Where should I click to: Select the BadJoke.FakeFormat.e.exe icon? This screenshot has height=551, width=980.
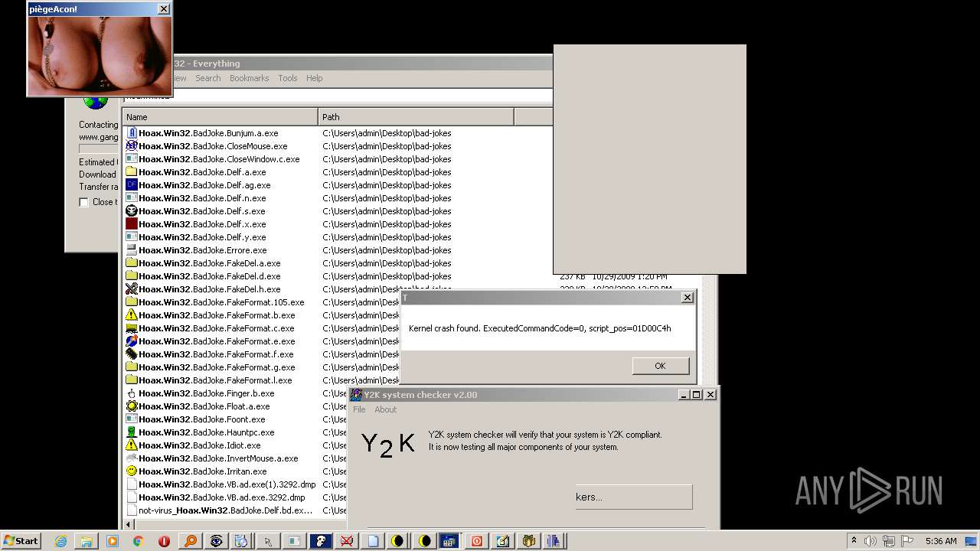tap(132, 341)
